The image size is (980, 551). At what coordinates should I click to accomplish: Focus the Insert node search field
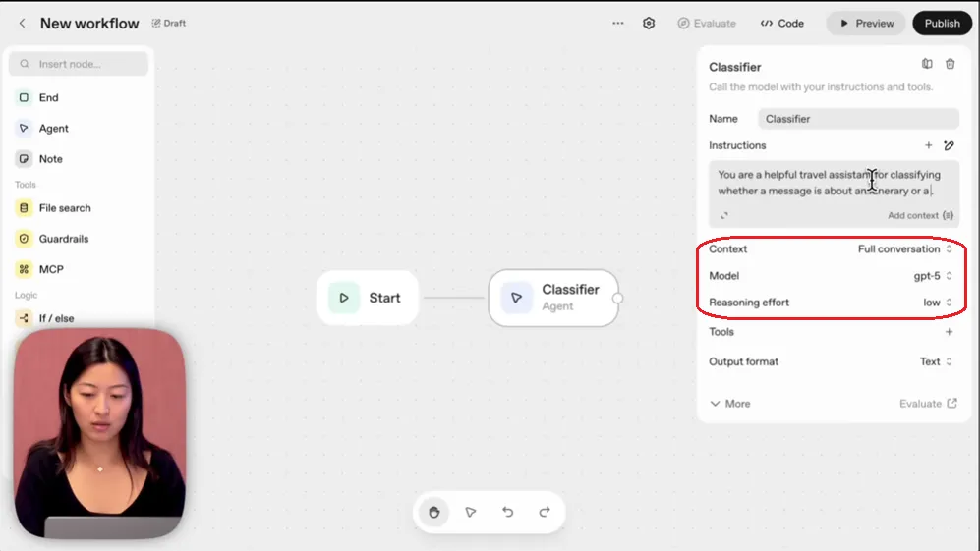point(79,64)
